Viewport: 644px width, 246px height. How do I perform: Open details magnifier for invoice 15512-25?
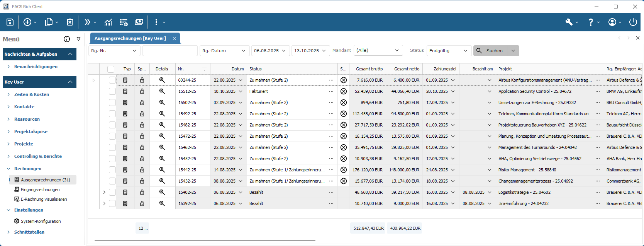(162, 91)
